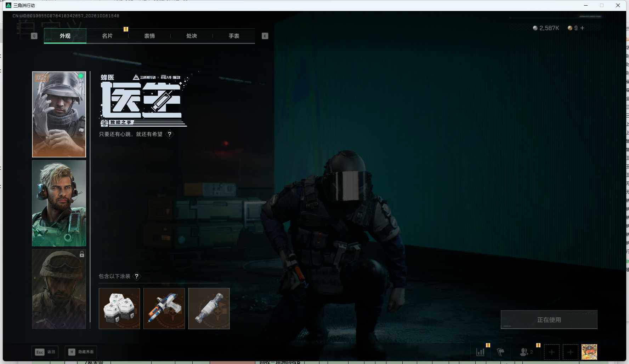Image resolution: width=629 pixels, height=364 pixels.
Task: Open the statistics bar-chart icon
Action: point(480,352)
